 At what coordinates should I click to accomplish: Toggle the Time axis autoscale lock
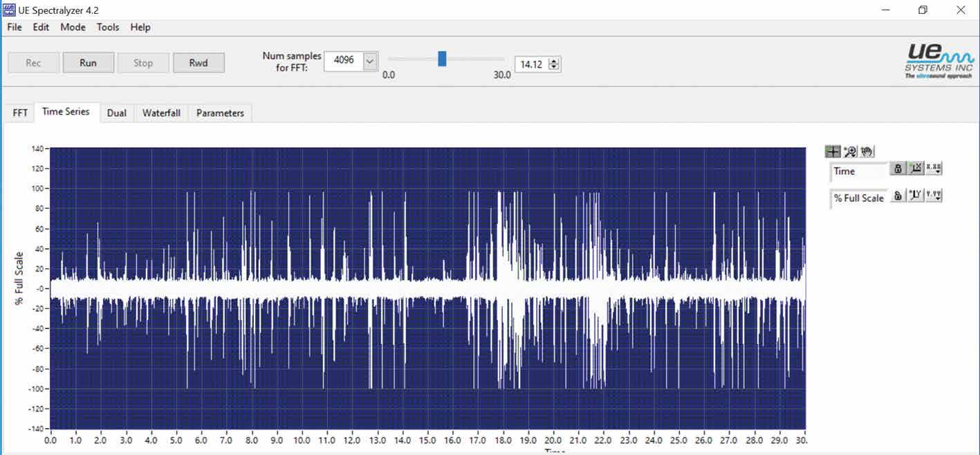(x=898, y=168)
